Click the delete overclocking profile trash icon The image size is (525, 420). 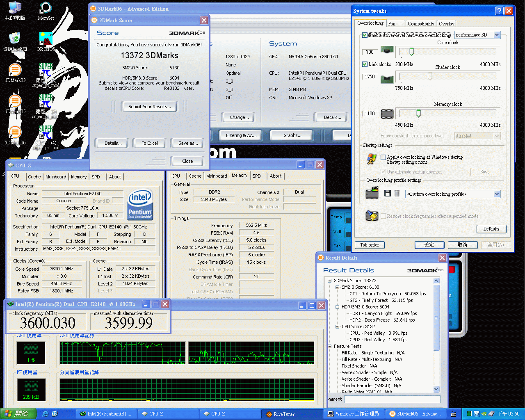tap(397, 193)
